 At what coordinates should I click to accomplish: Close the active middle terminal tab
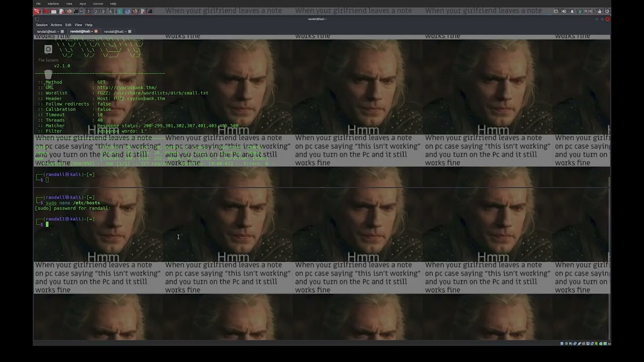[96, 31]
